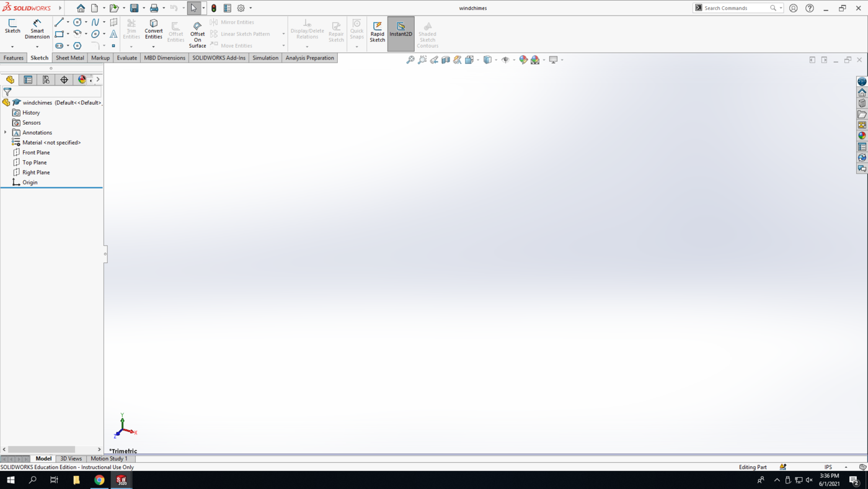Open Windows Start menu

tap(11, 480)
